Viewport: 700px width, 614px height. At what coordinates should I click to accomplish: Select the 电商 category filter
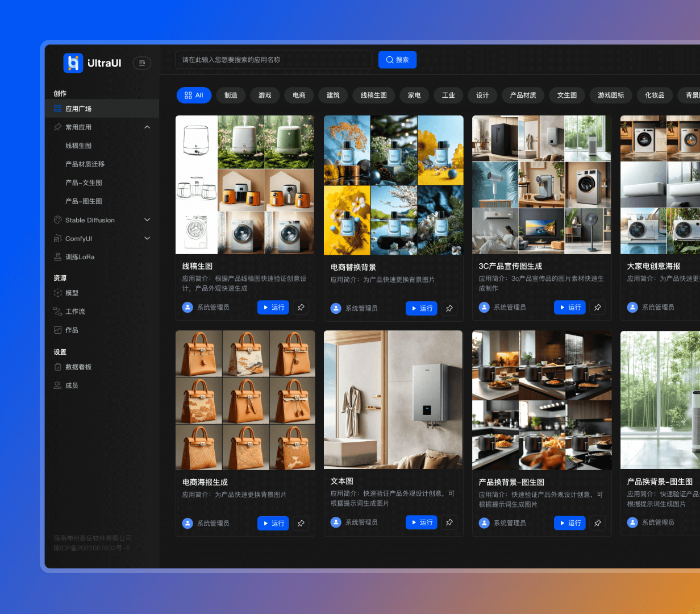(299, 96)
